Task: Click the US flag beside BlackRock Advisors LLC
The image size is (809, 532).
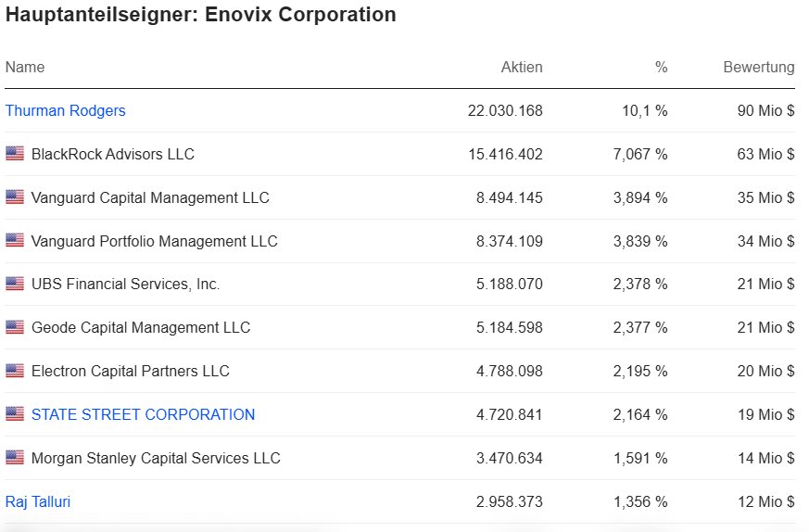Action: [x=15, y=153]
